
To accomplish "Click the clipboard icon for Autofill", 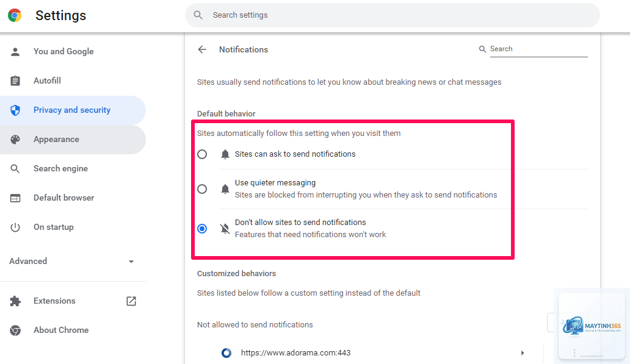I will (x=15, y=80).
